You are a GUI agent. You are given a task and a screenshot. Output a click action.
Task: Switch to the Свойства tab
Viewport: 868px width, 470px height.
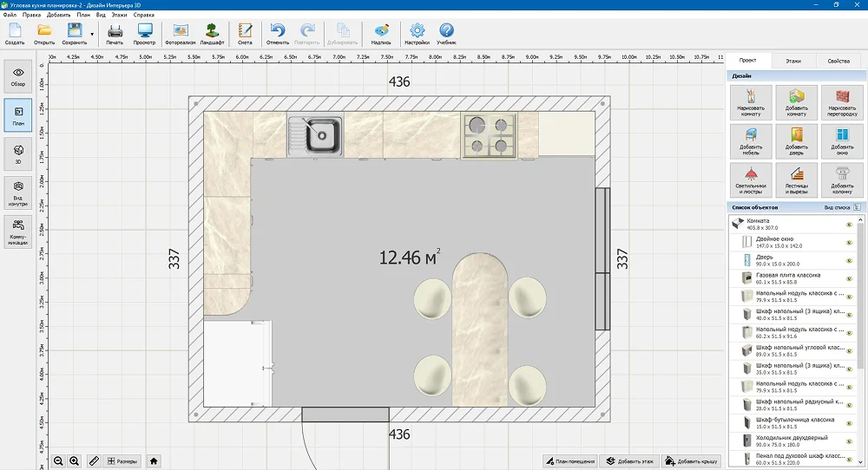pos(838,61)
